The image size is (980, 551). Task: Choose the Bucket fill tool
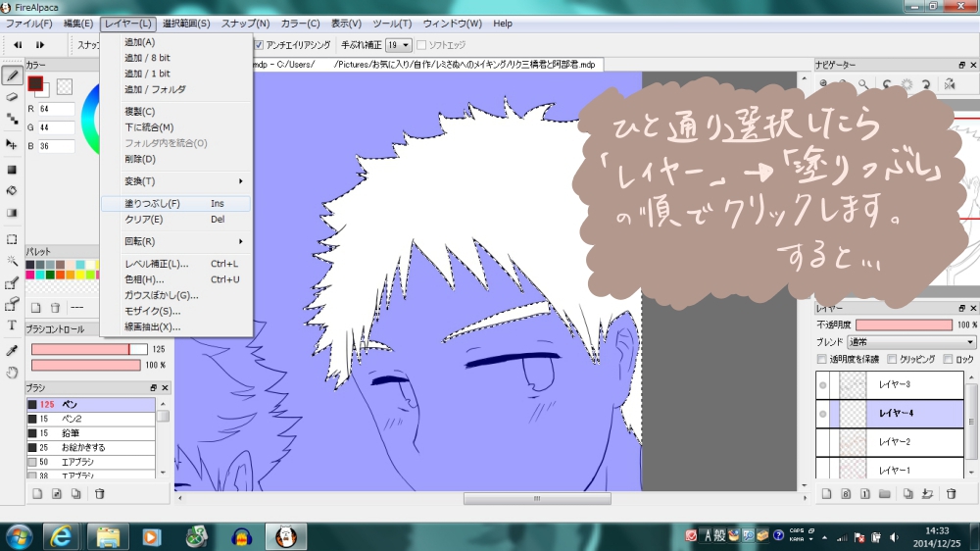point(12,190)
